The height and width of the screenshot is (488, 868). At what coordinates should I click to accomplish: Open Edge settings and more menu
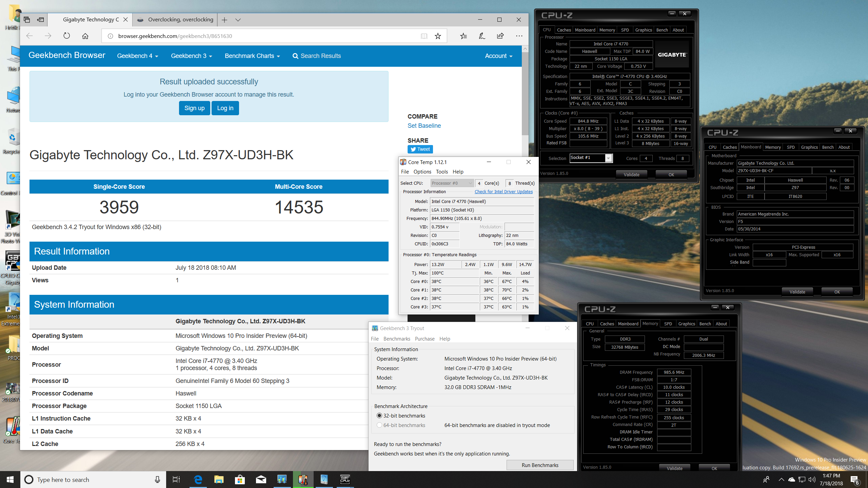click(519, 36)
